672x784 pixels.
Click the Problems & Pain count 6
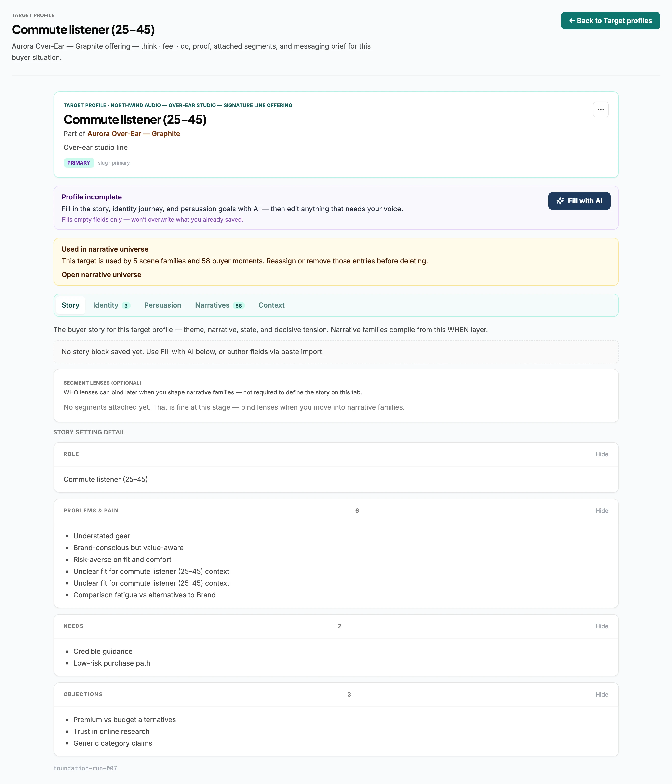click(x=357, y=511)
